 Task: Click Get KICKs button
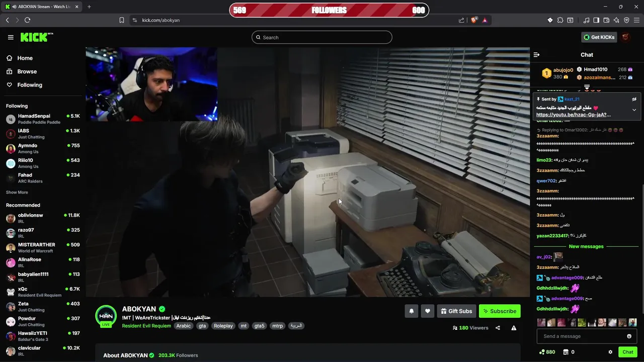599,37
